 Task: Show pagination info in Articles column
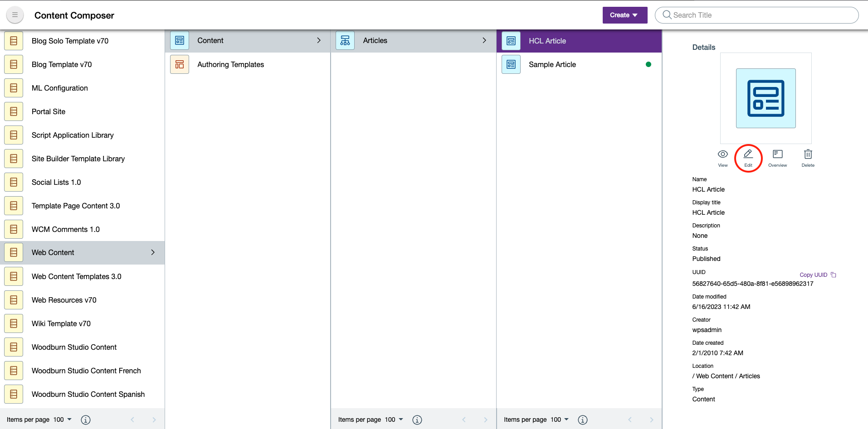(x=417, y=420)
